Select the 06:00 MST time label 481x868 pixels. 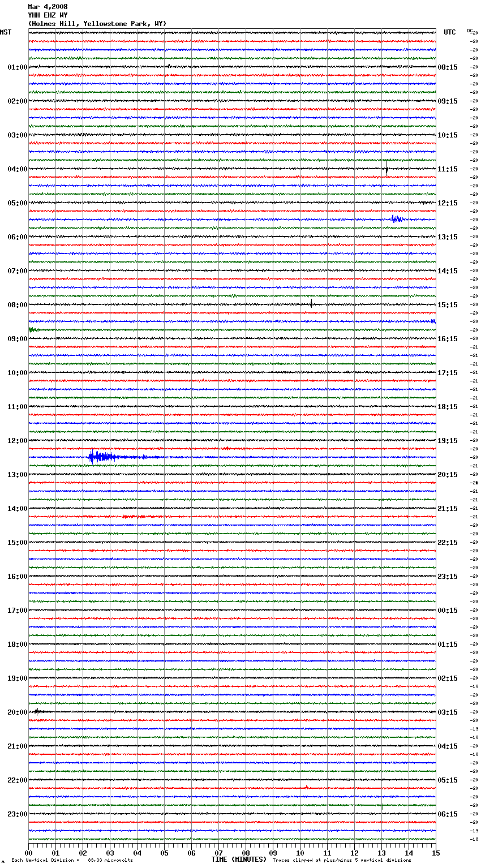coord(18,237)
